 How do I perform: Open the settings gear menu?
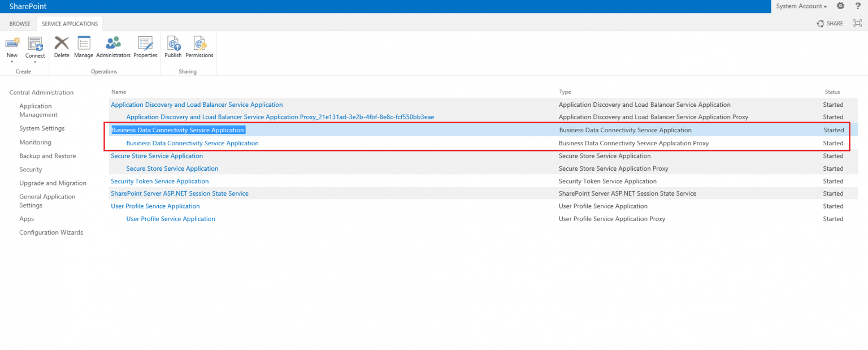click(x=840, y=6)
